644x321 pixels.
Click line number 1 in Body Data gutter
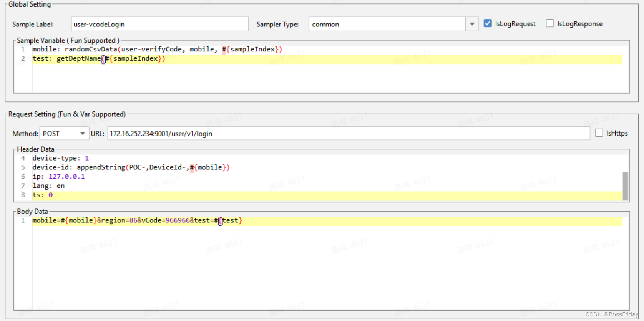coord(23,220)
